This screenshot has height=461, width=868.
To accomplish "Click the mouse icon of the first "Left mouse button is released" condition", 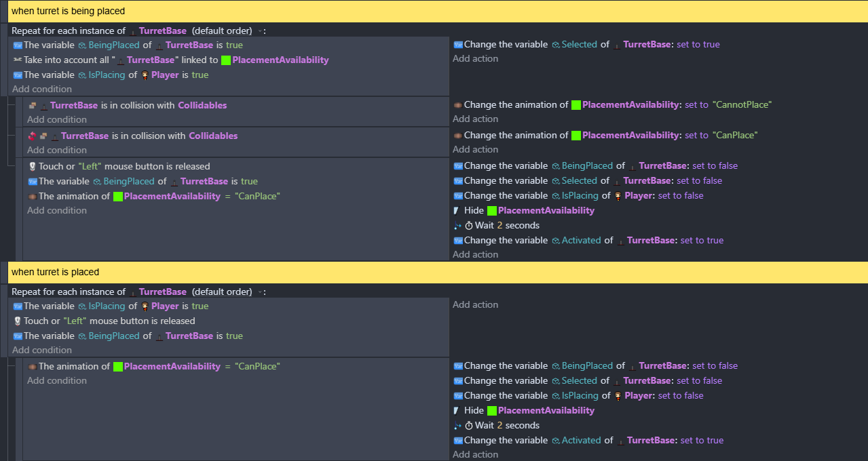I will pyautogui.click(x=32, y=166).
